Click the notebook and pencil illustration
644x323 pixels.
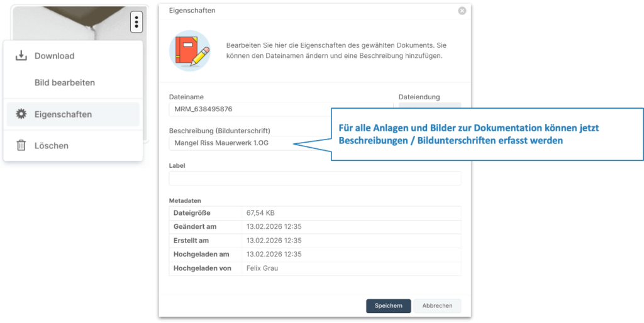click(x=189, y=50)
